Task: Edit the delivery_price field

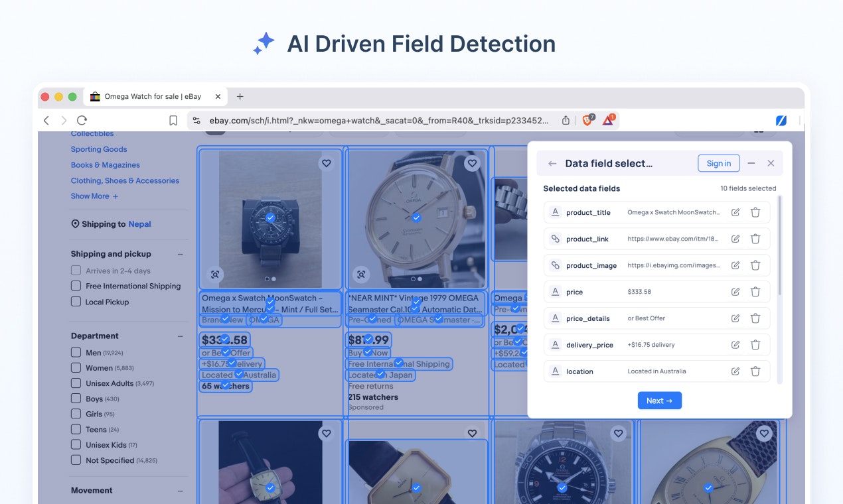Action: pyautogui.click(x=735, y=345)
